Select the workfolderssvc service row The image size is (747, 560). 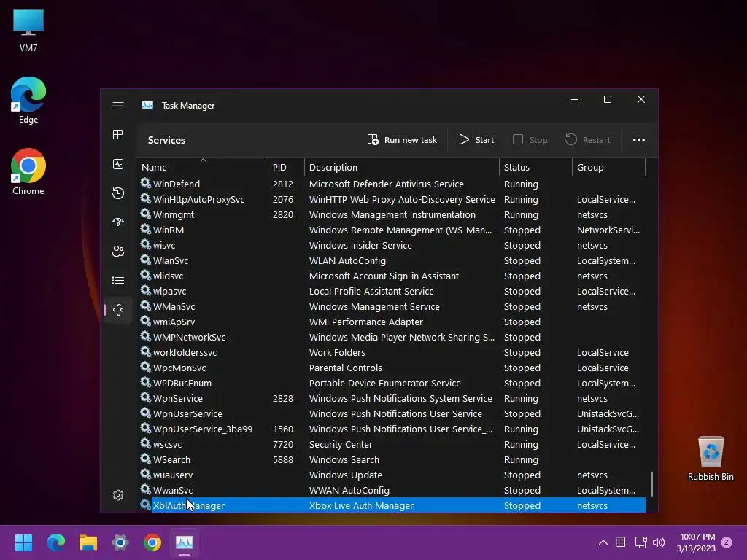point(392,352)
